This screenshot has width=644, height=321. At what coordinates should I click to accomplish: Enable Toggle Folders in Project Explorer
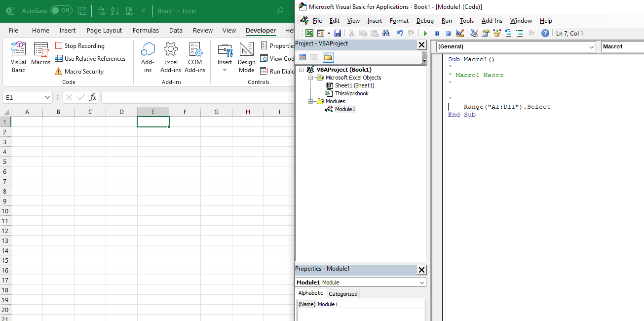click(x=328, y=58)
